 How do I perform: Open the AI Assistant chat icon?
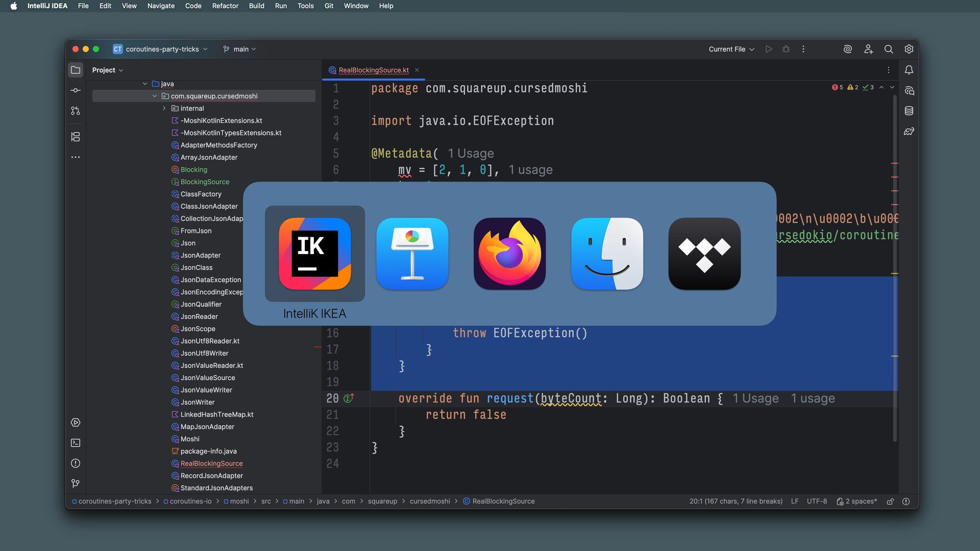(909, 91)
